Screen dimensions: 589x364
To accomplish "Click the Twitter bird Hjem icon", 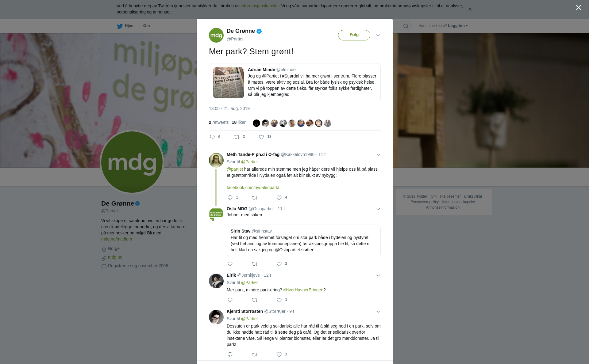I will coord(120,26).
